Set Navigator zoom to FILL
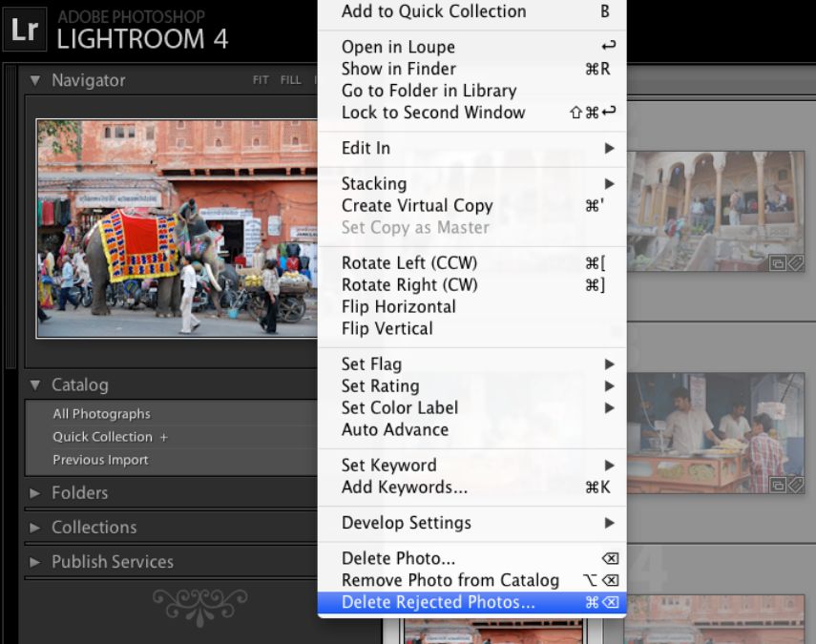 point(290,80)
